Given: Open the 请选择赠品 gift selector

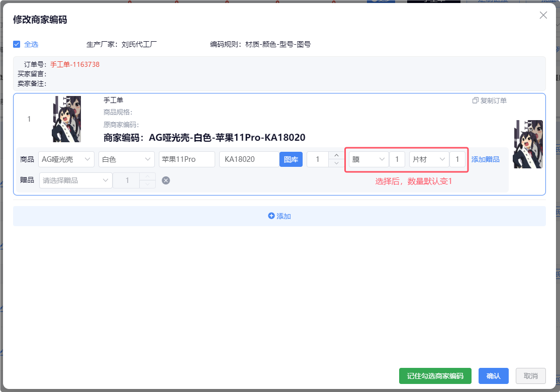Looking at the screenshot, I should point(75,180).
